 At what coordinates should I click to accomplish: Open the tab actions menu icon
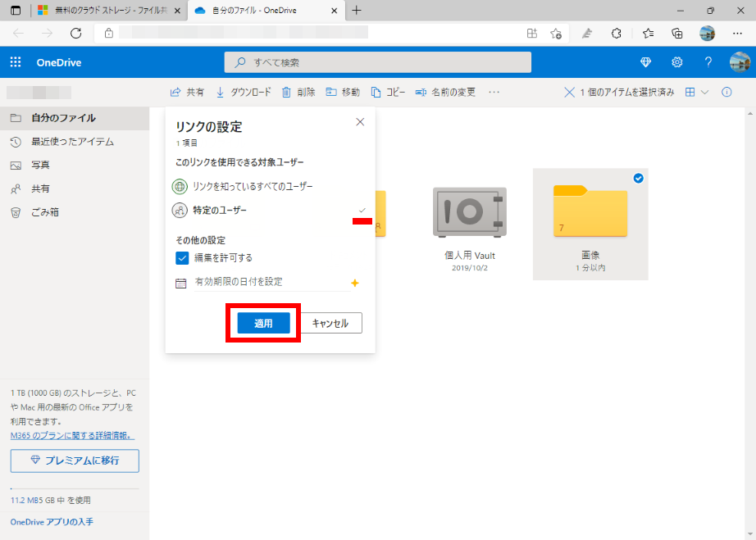(16, 10)
